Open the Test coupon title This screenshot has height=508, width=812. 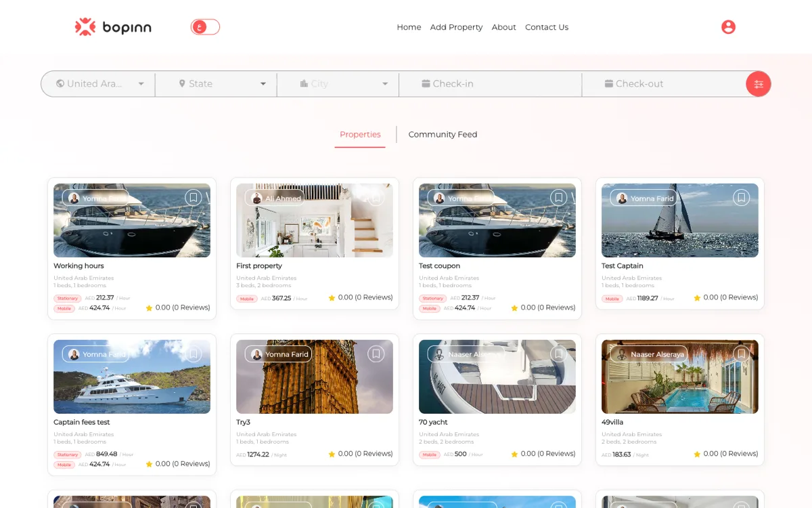(439, 266)
